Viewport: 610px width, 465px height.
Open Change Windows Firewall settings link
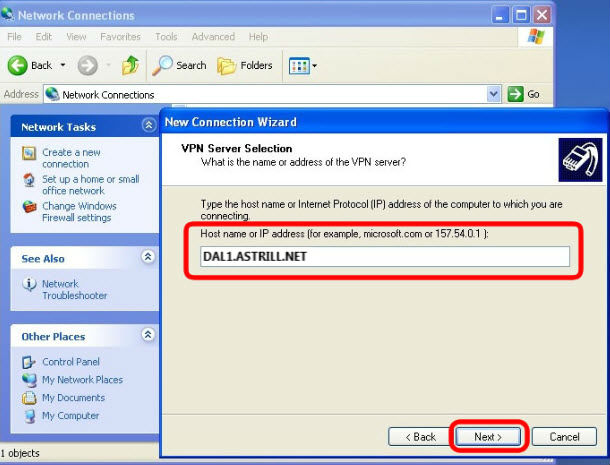click(x=79, y=212)
